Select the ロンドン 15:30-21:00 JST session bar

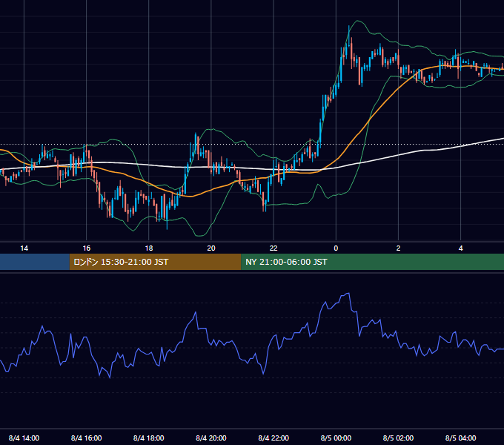(x=155, y=262)
